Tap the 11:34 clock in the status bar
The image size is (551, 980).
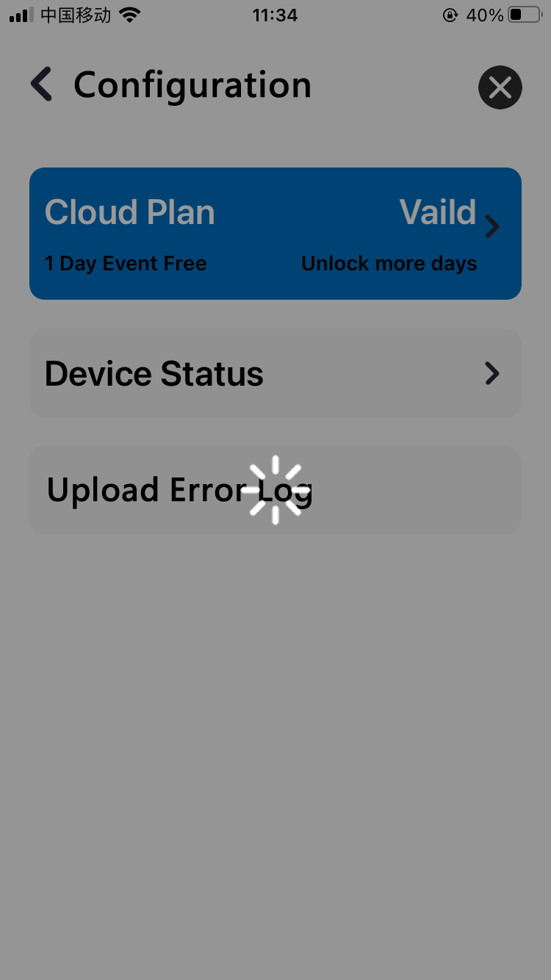[275, 15]
